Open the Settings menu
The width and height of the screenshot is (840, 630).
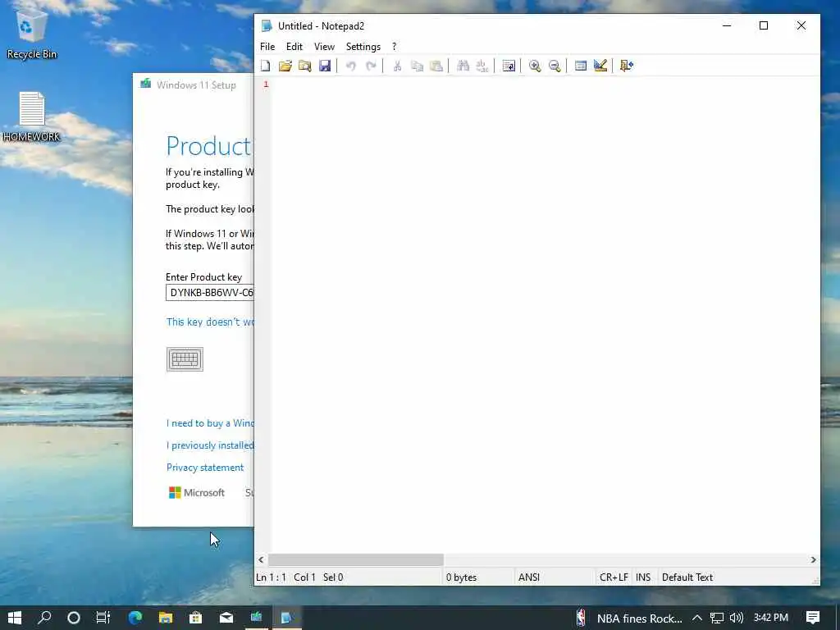coord(363,47)
